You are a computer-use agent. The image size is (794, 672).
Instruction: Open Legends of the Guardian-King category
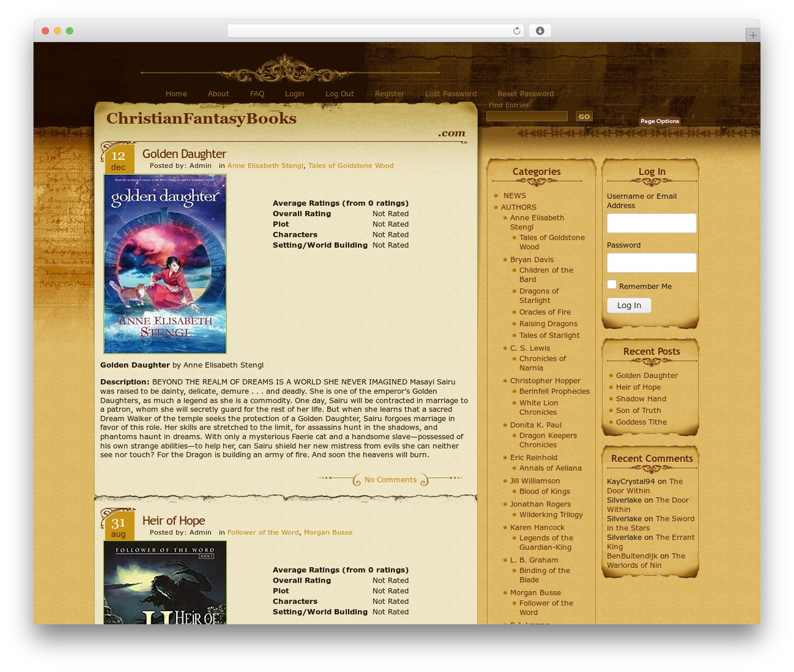click(x=546, y=542)
